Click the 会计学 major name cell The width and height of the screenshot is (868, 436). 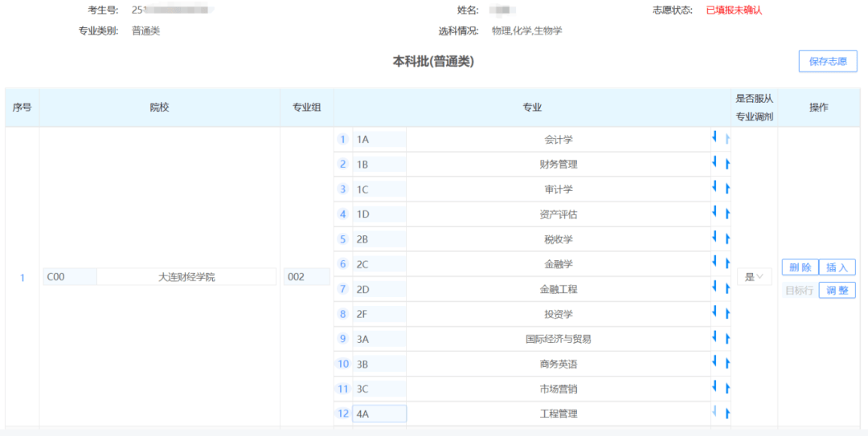point(559,140)
